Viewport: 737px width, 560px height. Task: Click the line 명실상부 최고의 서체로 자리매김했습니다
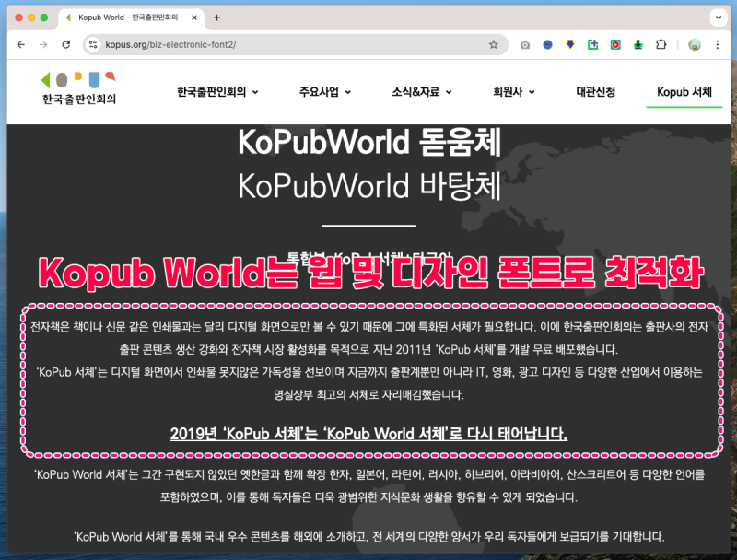[369, 394]
